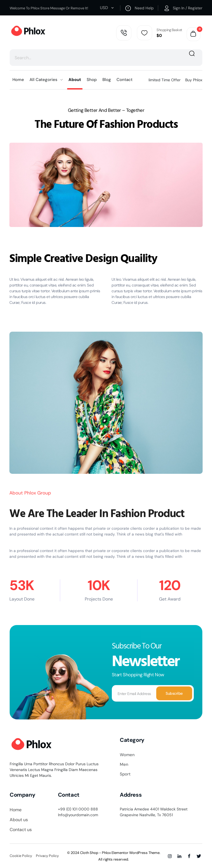Click the Phlox logo in header

click(x=28, y=31)
